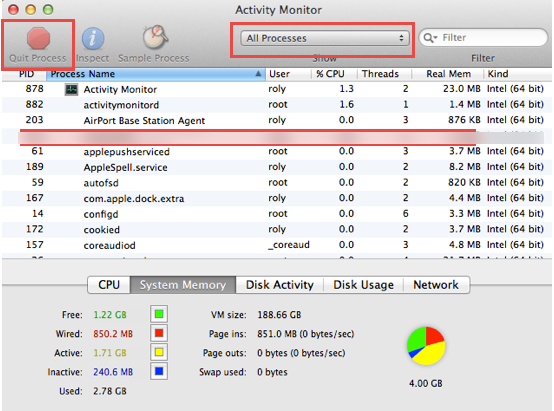Click the blue Inactive memory color swatch
The width and height of the screenshot is (554, 411).
[159, 371]
